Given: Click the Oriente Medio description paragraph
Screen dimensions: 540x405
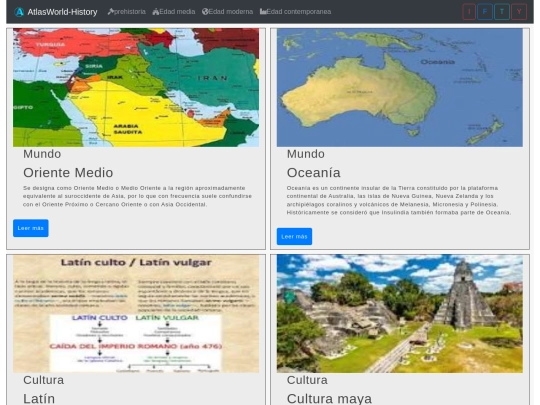Looking at the screenshot, I should pyautogui.click(x=137, y=196).
